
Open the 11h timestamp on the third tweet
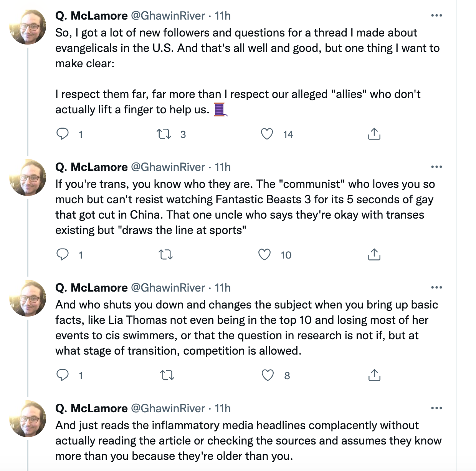(x=223, y=288)
